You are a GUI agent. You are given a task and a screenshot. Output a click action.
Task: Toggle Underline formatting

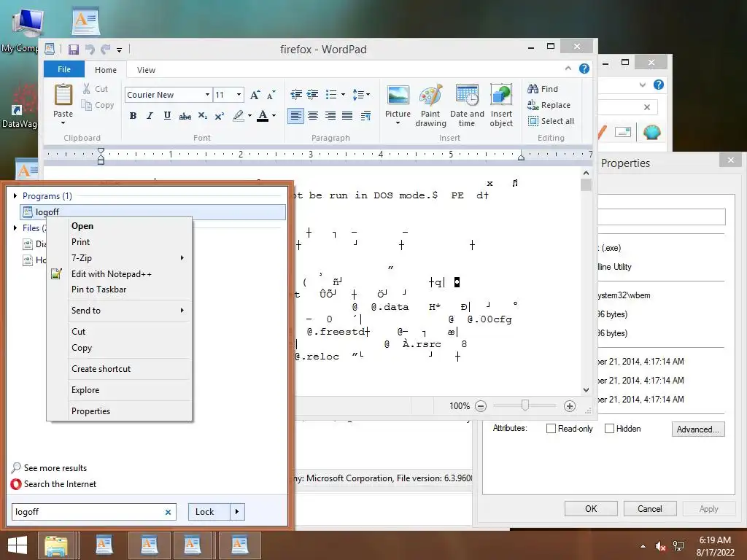(167, 116)
